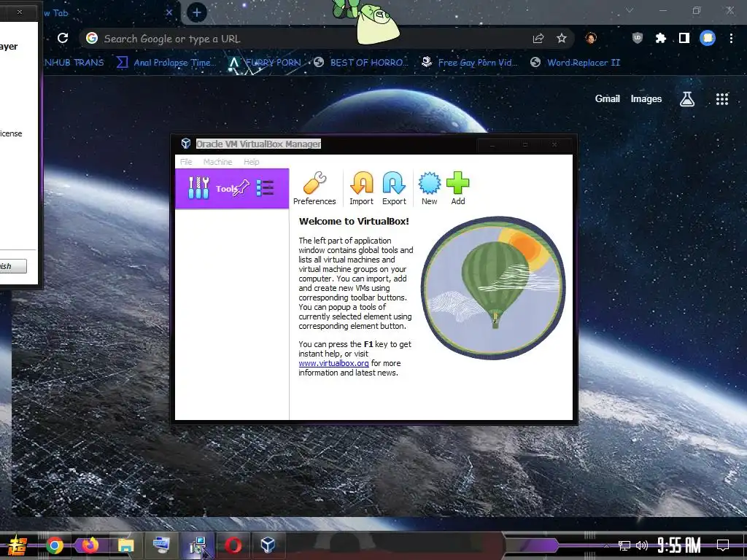Click the 9:55 AM clock
Viewport: 747px width, 560px height.
click(679, 545)
